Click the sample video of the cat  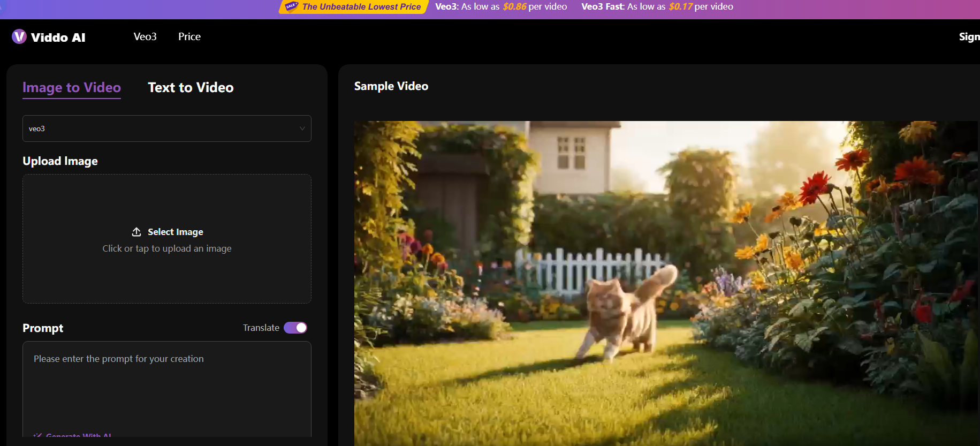coord(667,283)
